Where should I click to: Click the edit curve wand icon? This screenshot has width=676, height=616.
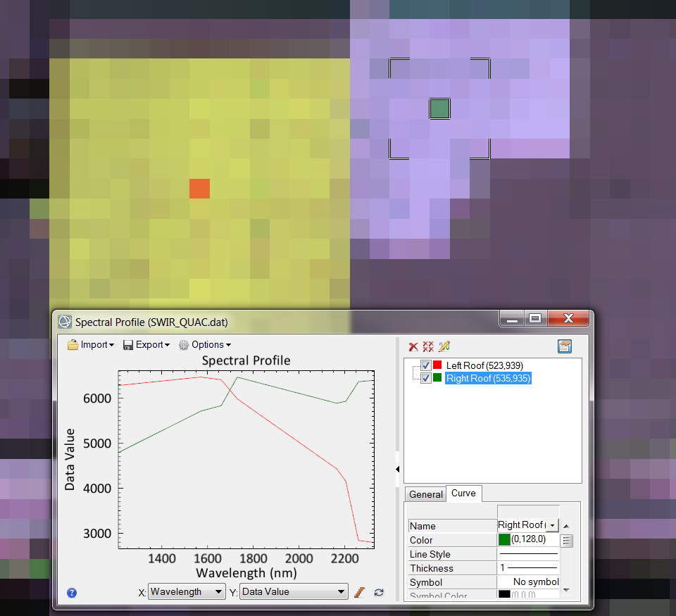pos(444,346)
